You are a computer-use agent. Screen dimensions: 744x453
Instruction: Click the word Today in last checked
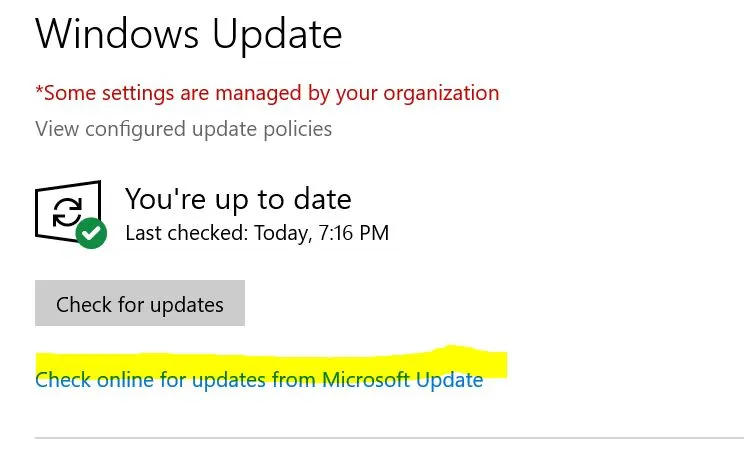pos(283,233)
